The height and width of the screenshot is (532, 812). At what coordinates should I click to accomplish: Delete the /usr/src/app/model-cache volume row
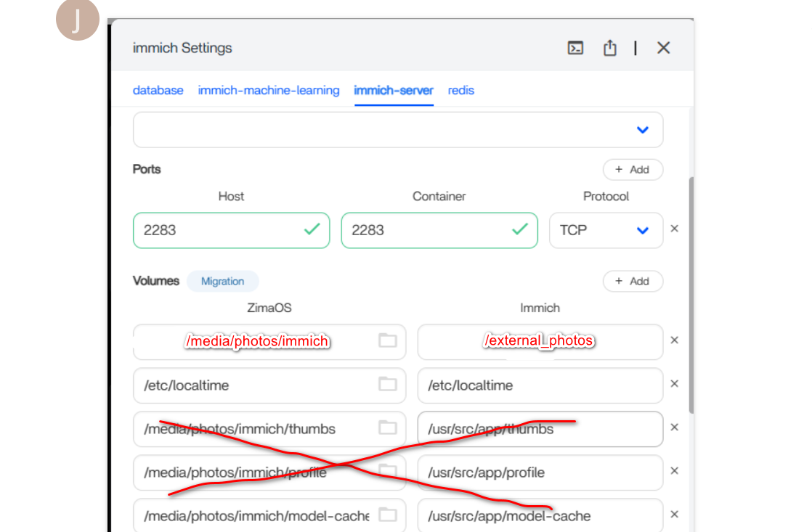coord(674,514)
